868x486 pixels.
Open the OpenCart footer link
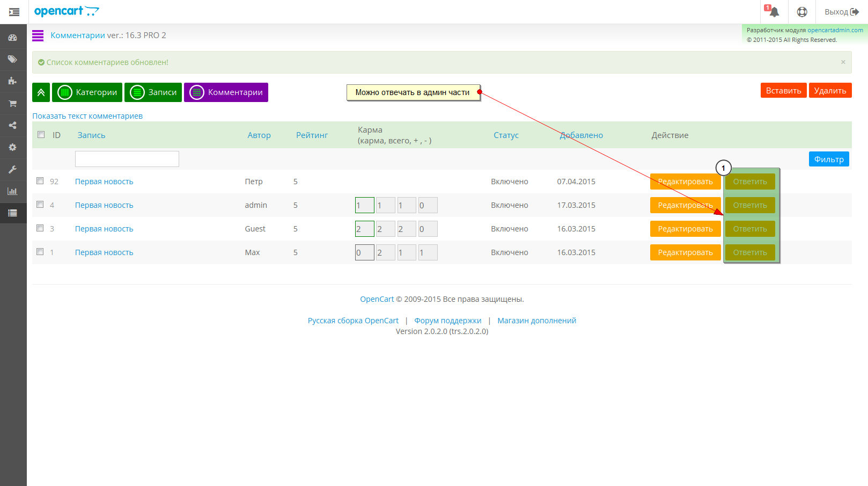pyautogui.click(x=377, y=299)
